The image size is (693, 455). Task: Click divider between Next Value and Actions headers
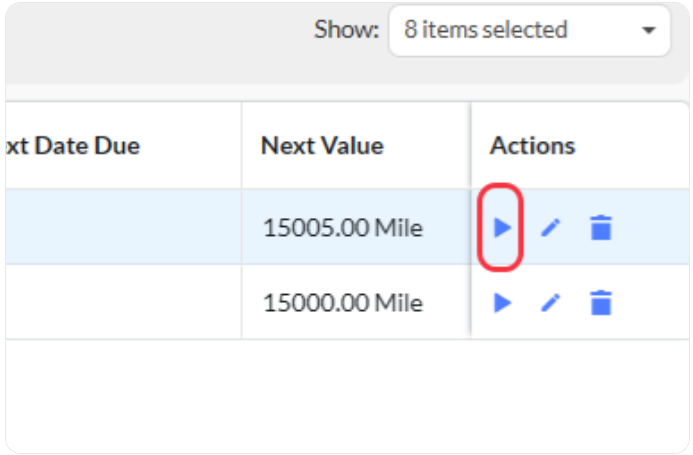point(471,146)
